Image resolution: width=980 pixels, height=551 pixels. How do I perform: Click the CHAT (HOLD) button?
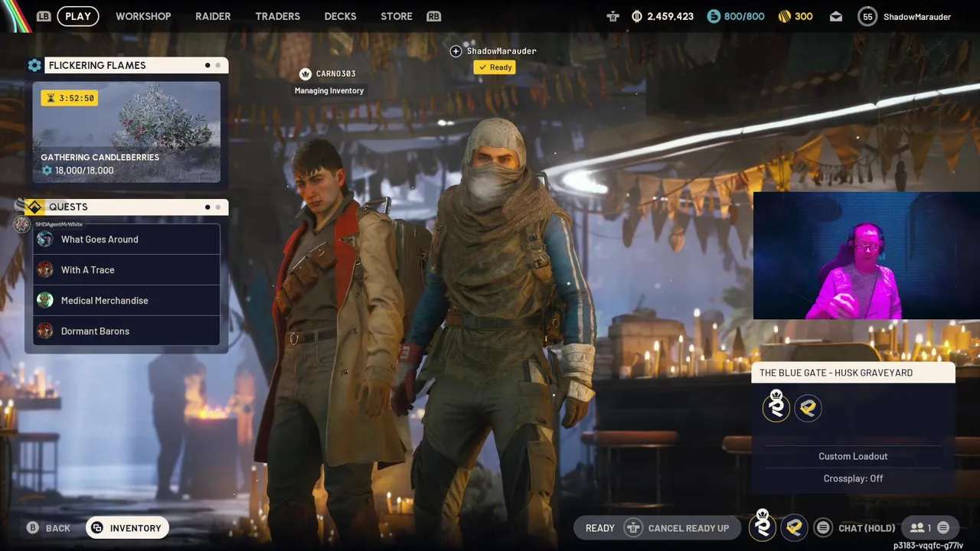(867, 528)
